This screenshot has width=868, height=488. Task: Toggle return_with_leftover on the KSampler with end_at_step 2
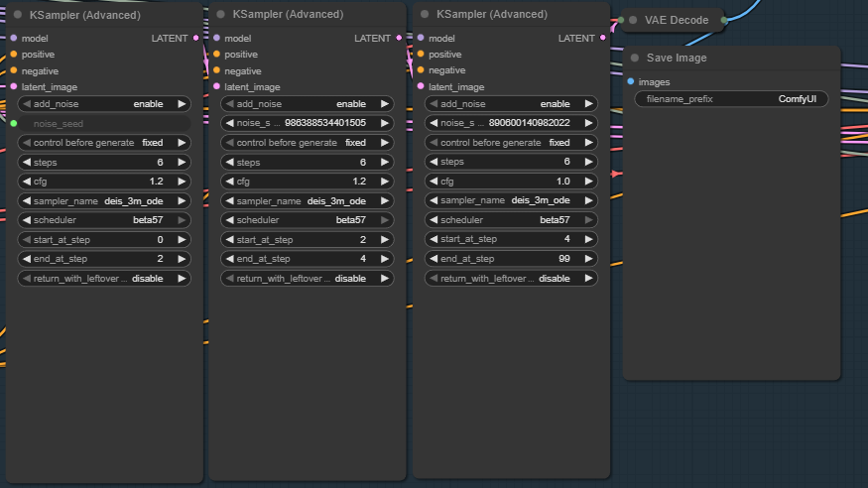coord(104,279)
